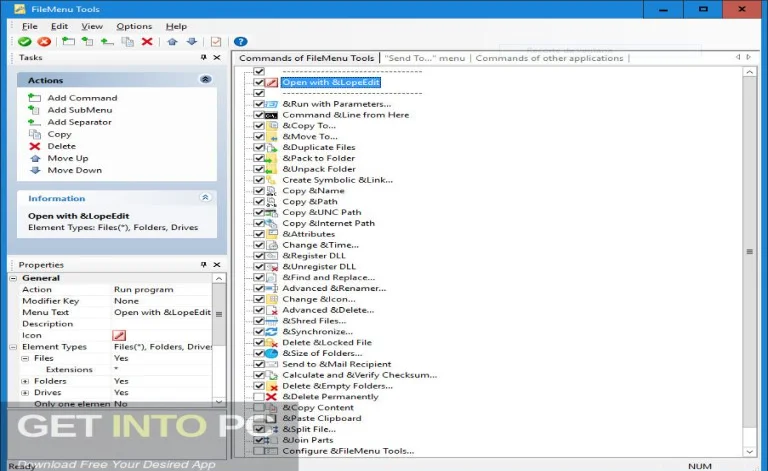This screenshot has height=471, width=768.
Task: Uncheck the Copy To checkbox
Action: tap(259, 126)
